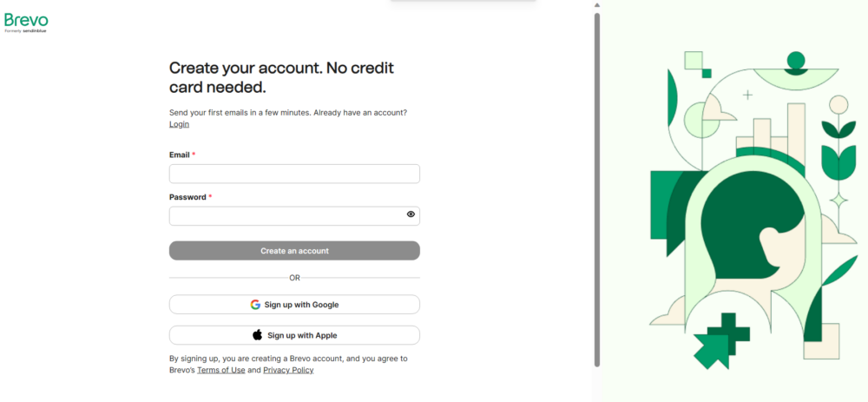Viewport: 868px width, 402px height.
Task: Click the Create an account button
Action: point(294,251)
